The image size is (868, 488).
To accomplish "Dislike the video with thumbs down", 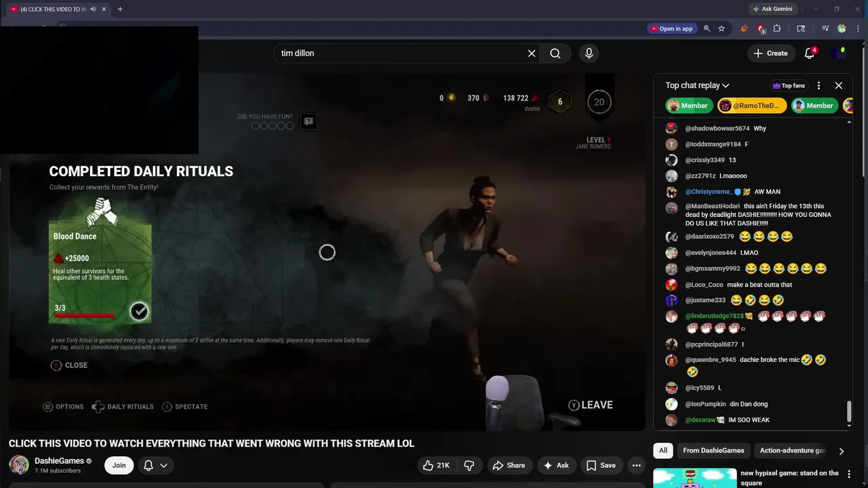I will click(469, 466).
